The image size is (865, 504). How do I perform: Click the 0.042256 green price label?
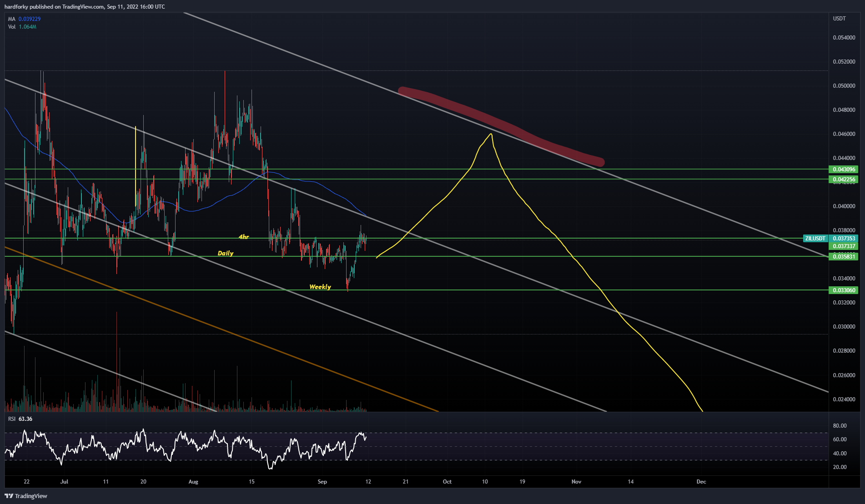(844, 180)
